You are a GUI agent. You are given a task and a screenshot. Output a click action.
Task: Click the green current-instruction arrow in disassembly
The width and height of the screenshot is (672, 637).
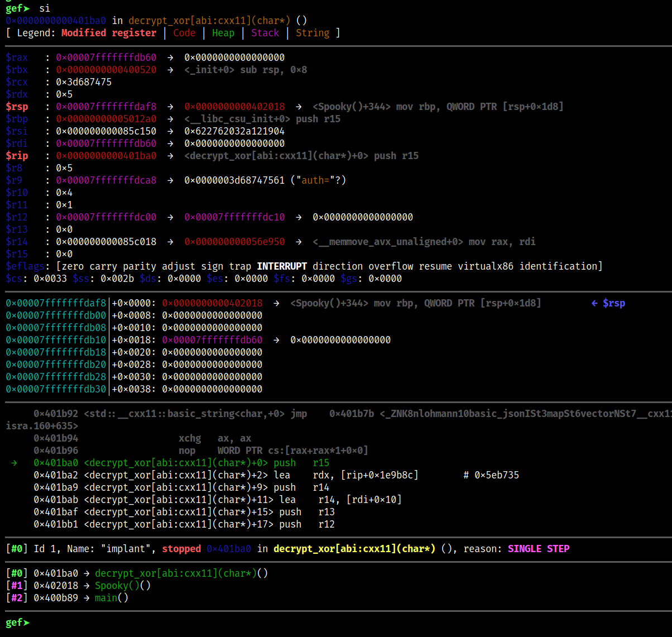(14, 463)
